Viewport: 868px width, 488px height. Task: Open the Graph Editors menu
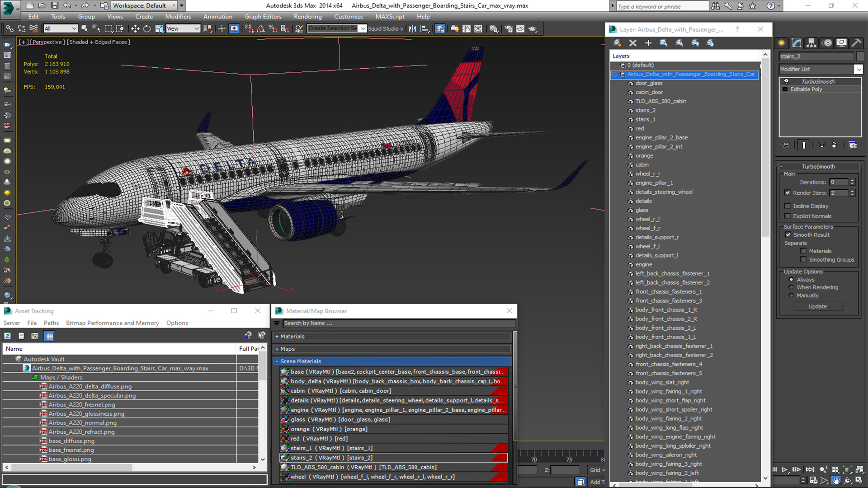pyautogui.click(x=263, y=17)
